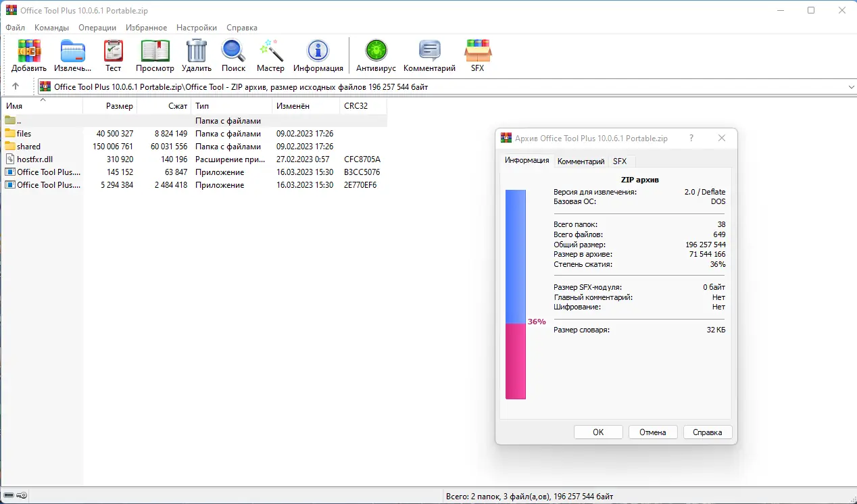Run the Антивирус scan icon
The image size is (857, 504).
pyautogui.click(x=376, y=51)
